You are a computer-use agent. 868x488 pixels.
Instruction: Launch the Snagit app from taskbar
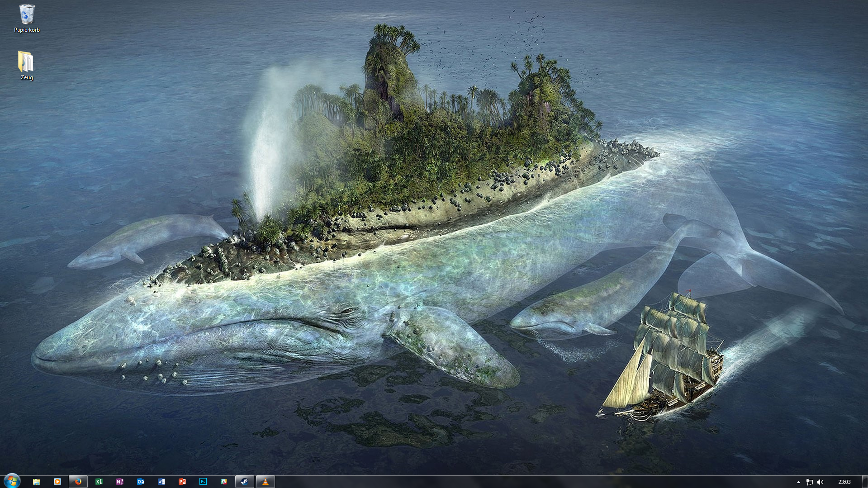tap(224, 482)
